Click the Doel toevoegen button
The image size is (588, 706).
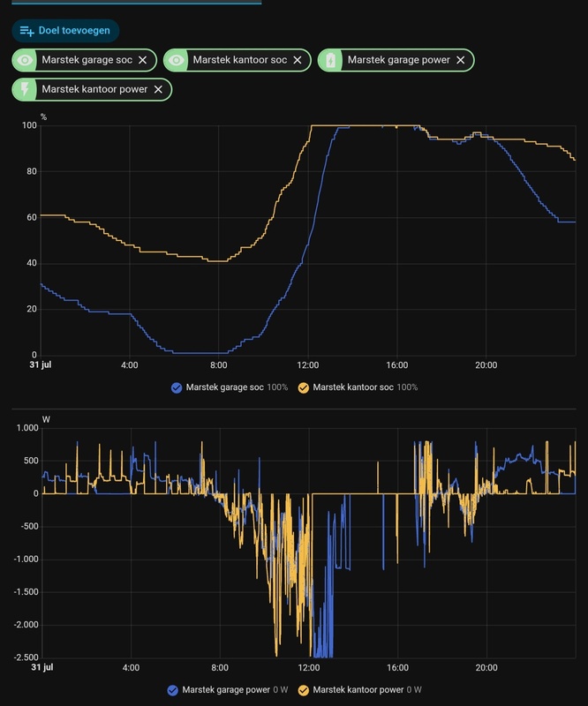(65, 31)
